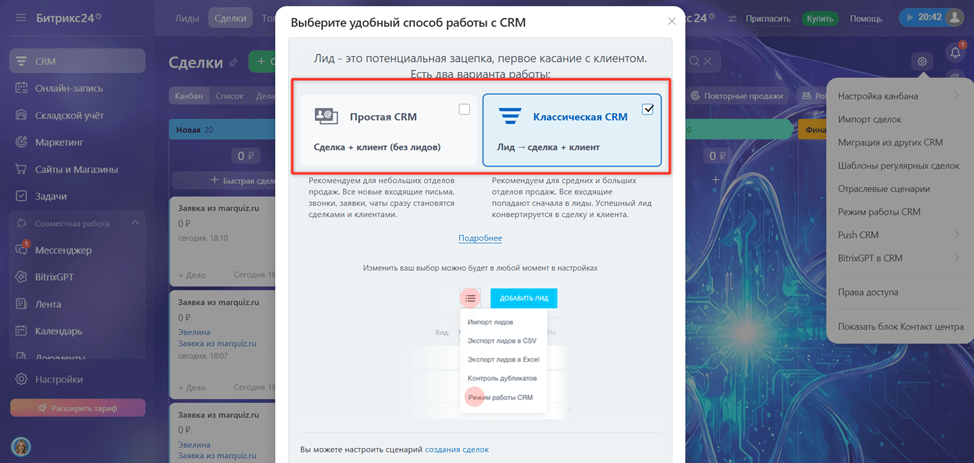Image resolution: width=974 pixels, height=463 pixels.
Task: Click the CRM funnel icon in the sidebar
Action: point(22,61)
